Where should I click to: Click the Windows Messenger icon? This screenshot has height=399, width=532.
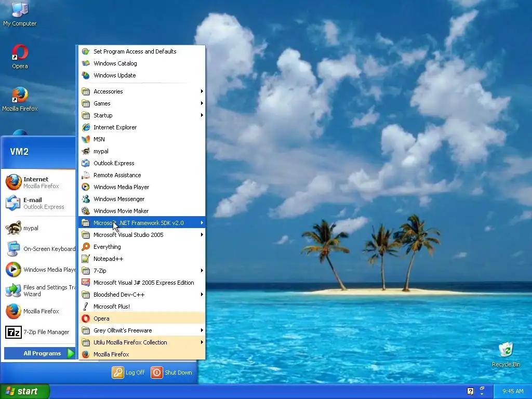[86, 199]
